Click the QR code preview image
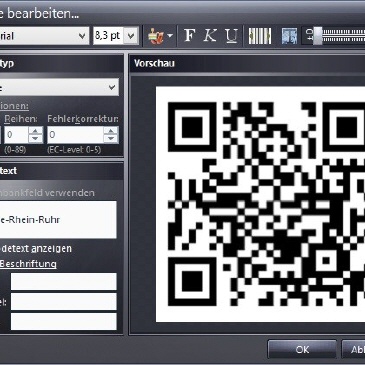 pos(260,204)
